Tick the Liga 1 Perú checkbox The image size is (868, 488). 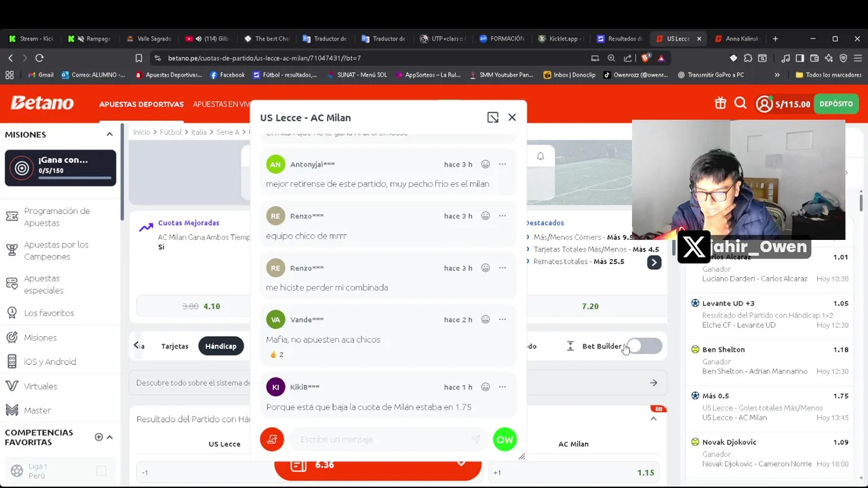coord(101,470)
